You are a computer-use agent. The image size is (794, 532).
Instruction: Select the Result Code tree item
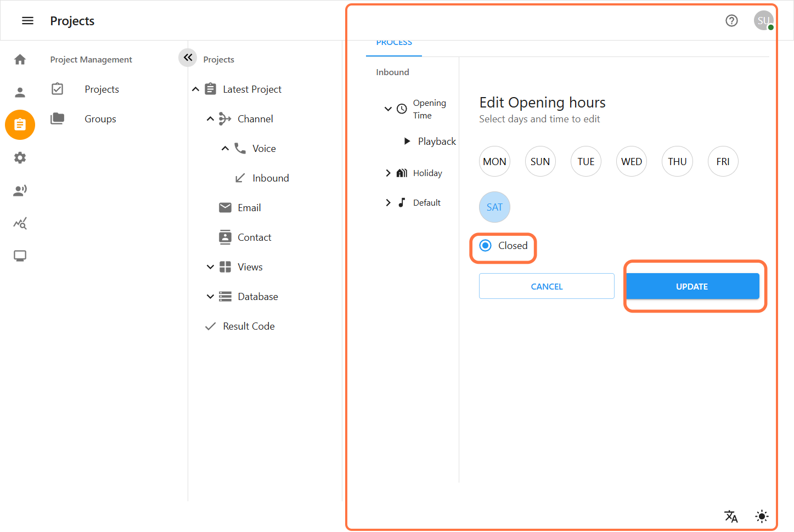tap(249, 326)
